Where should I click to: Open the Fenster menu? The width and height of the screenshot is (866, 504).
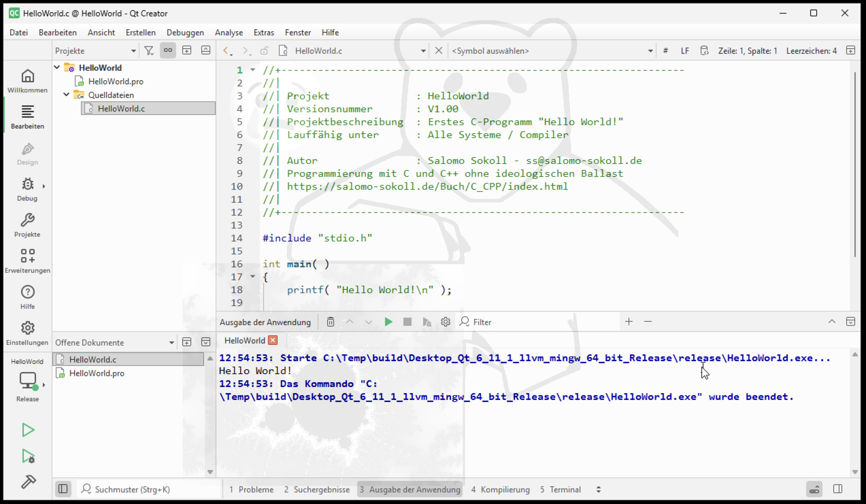(x=298, y=32)
